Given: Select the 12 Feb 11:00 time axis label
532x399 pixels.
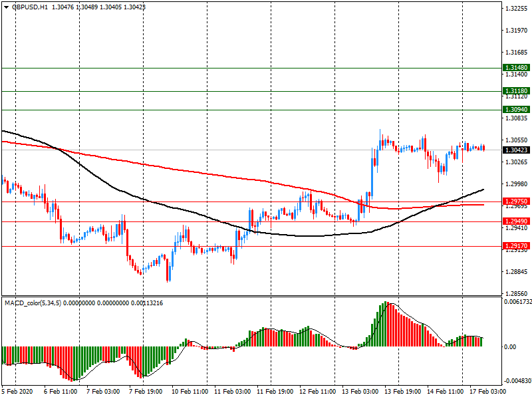Looking at the screenshot, I should 318,392.
